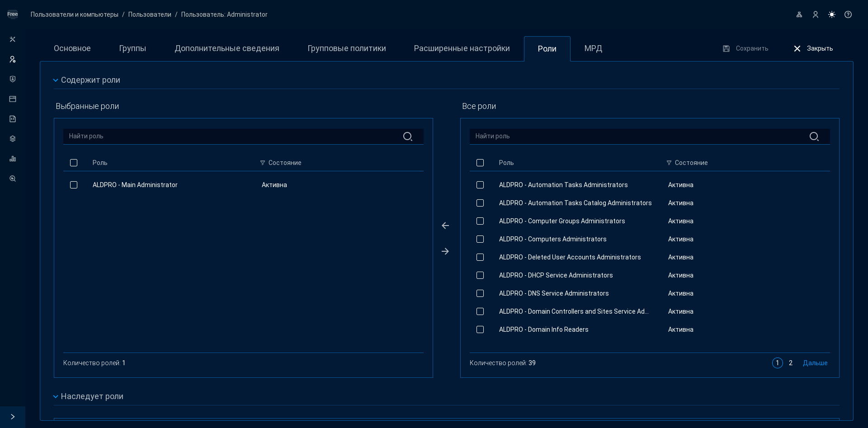This screenshot has height=428, width=868.
Task: Select all roles checkbox in the All roles header
Action: (x=480, y=163)
